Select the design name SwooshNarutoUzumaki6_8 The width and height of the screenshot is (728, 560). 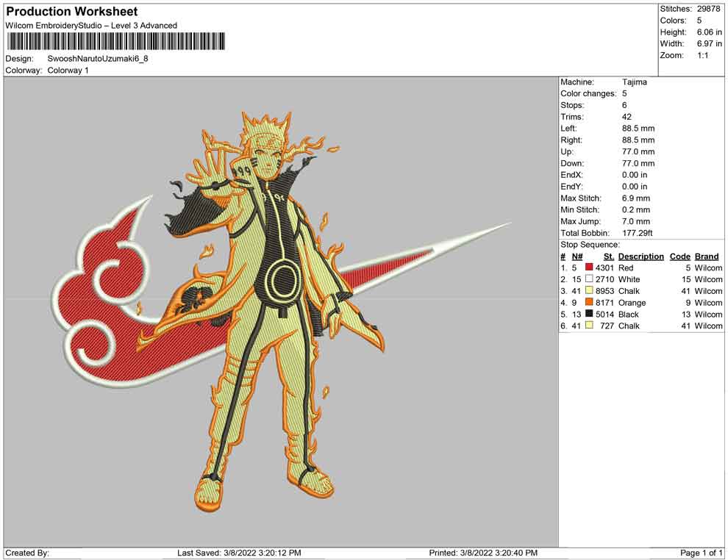(x=98, y=58)
